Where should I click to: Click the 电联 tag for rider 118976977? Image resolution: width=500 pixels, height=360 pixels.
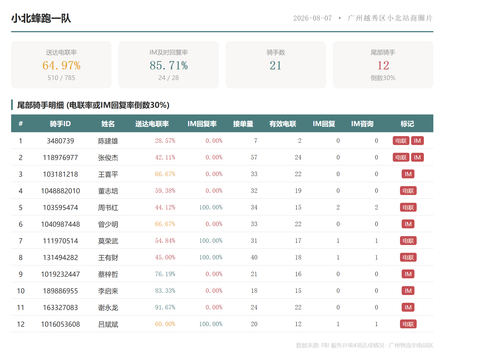(401, 157)
